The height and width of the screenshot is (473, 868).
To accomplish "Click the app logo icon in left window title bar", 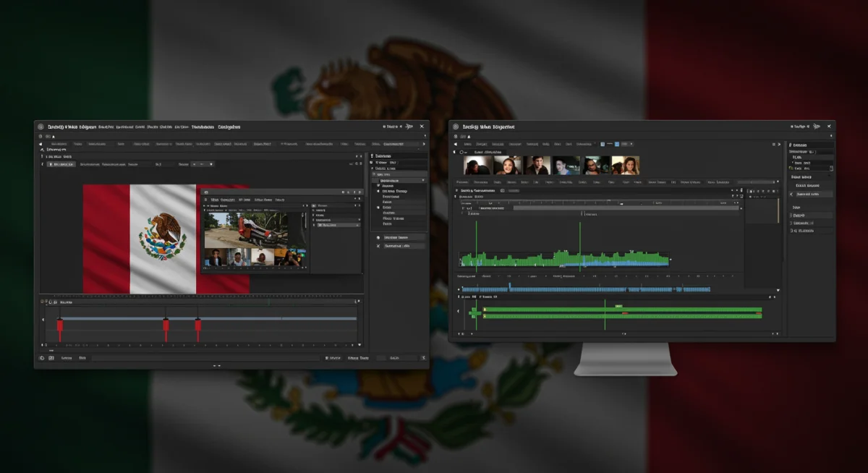I will coord(41,127).
